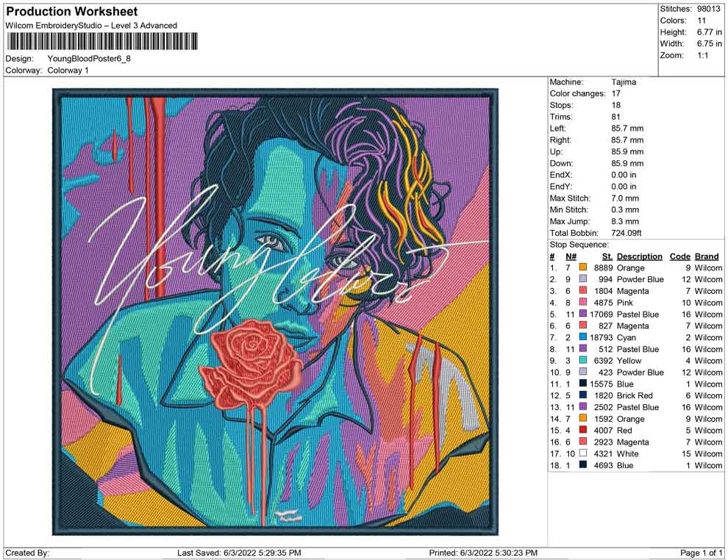
Task: Select the design name 'YoungBloodPoster6_8'
Action: [89, 59]
